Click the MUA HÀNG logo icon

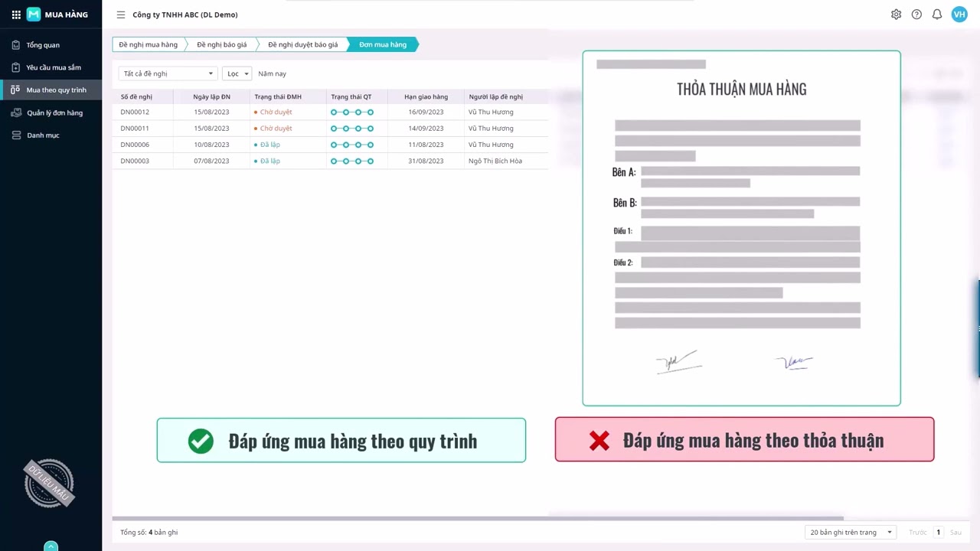[x=34, y=15]
